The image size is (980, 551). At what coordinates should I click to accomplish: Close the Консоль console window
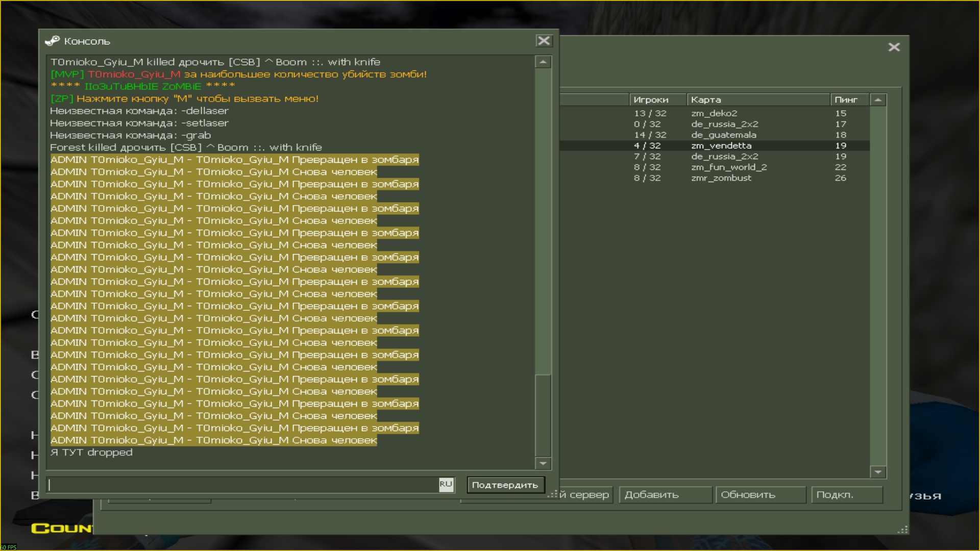pyautogui.click(x=544, y=41)
